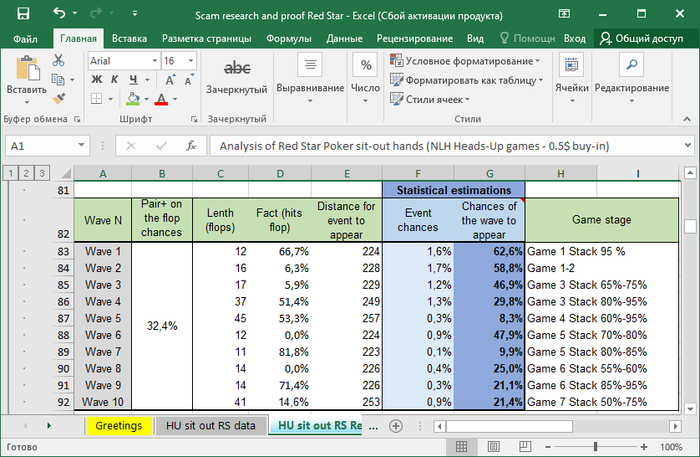Apply fill color bucket

133,98
